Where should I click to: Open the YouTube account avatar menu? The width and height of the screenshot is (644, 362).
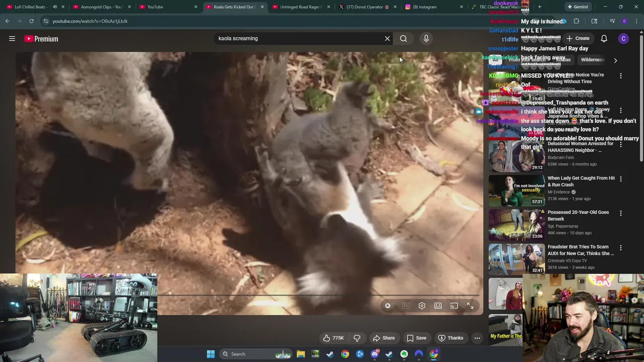[x=623, y=39]
